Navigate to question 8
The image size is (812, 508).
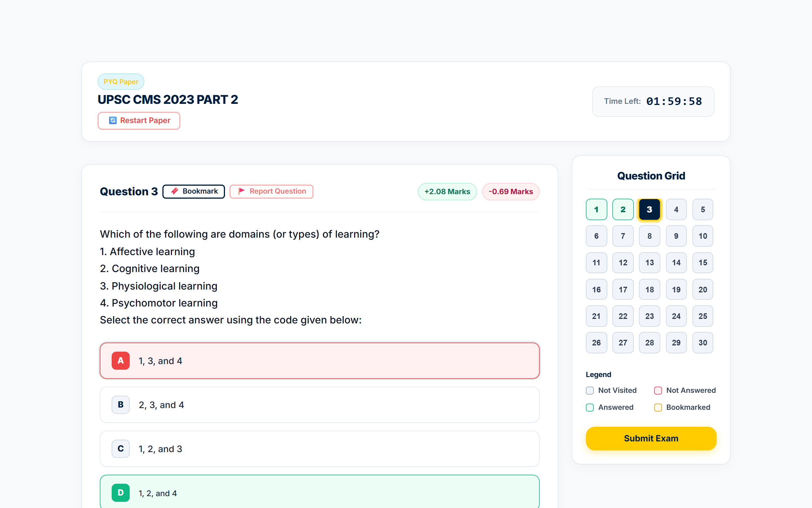coord(649,236)
